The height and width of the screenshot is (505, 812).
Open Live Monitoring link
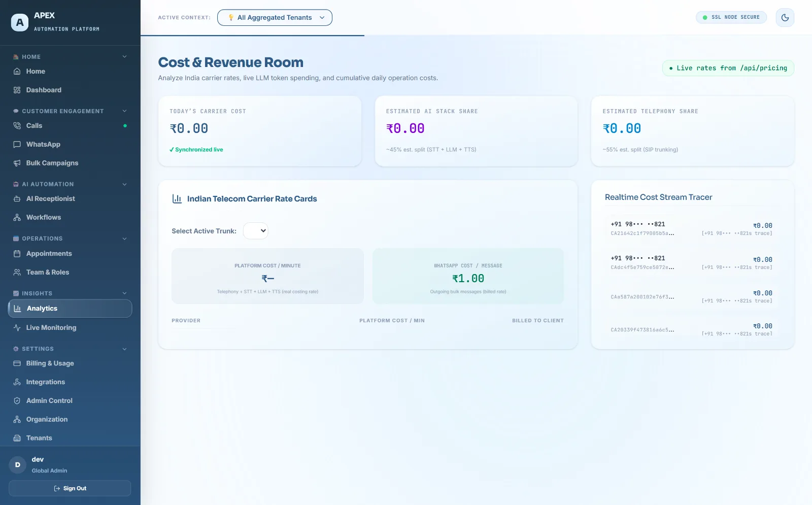70,328
